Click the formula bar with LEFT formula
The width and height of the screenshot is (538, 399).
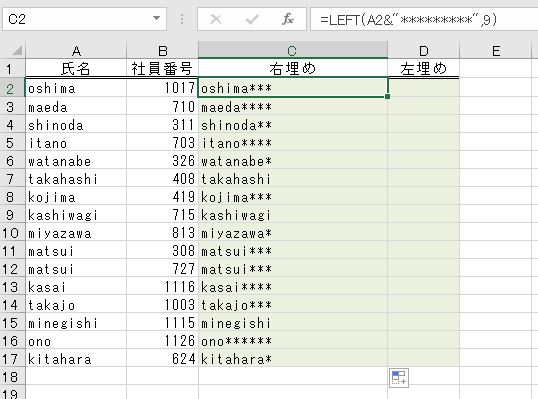click(x=424, y=20)
